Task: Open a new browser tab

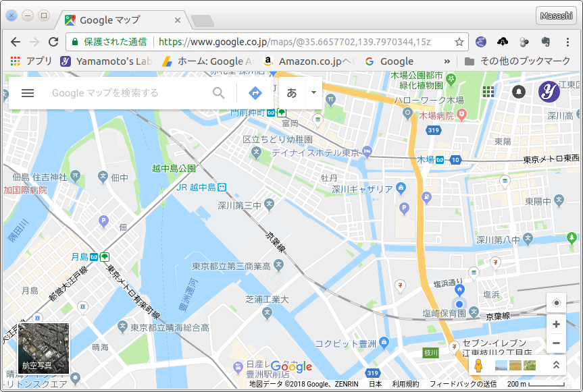Action: 202,21
